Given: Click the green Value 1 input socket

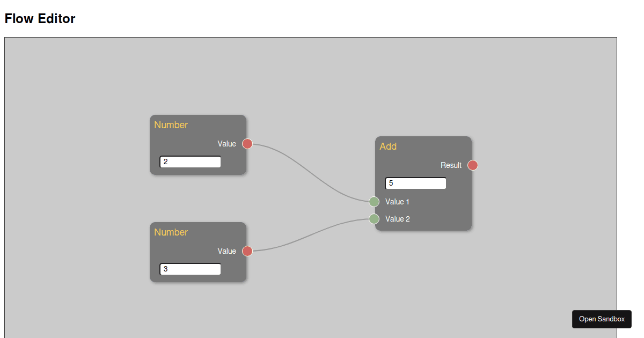Looking at the screenshot, I should 374,202.
